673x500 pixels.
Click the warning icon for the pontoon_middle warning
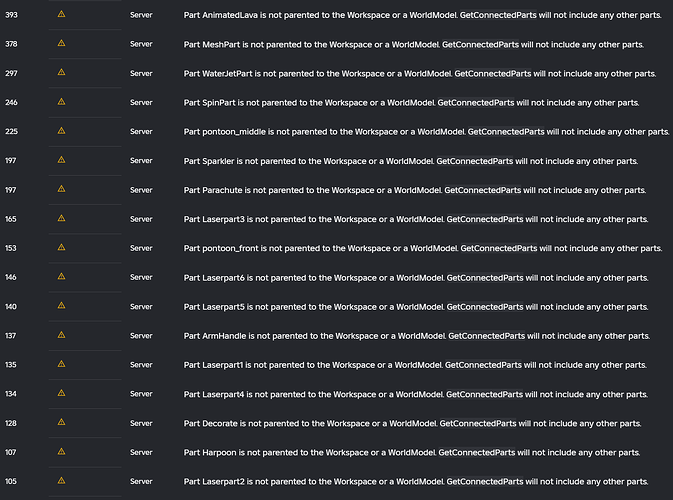[61, 131]
